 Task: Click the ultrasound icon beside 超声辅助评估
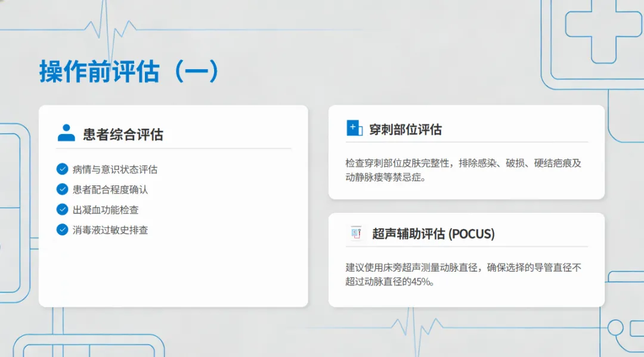coord(355,233)
